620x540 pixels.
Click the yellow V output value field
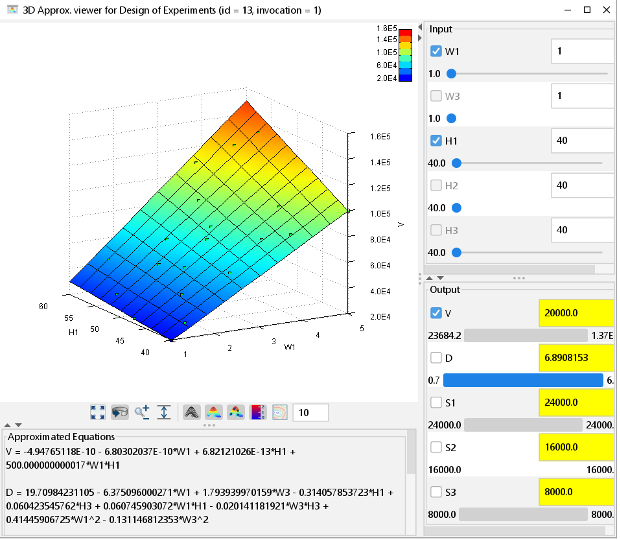pos(575,313)
